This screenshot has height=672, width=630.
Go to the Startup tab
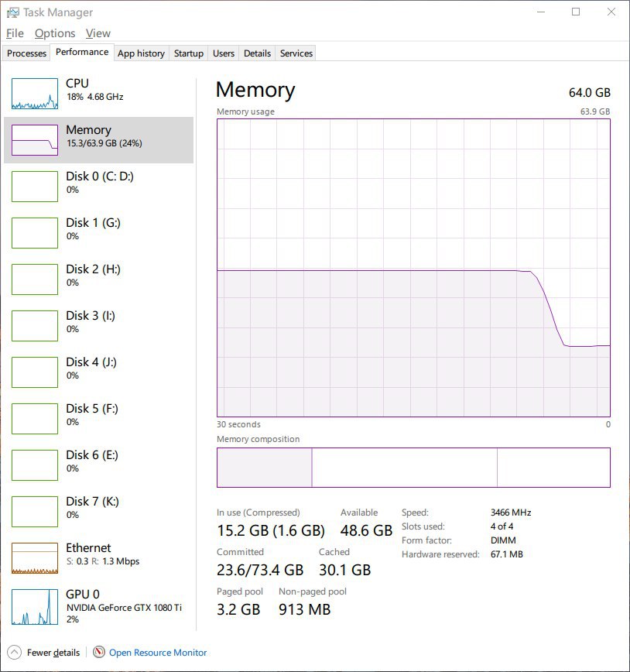pyautogui.click(x=189, y=53)
